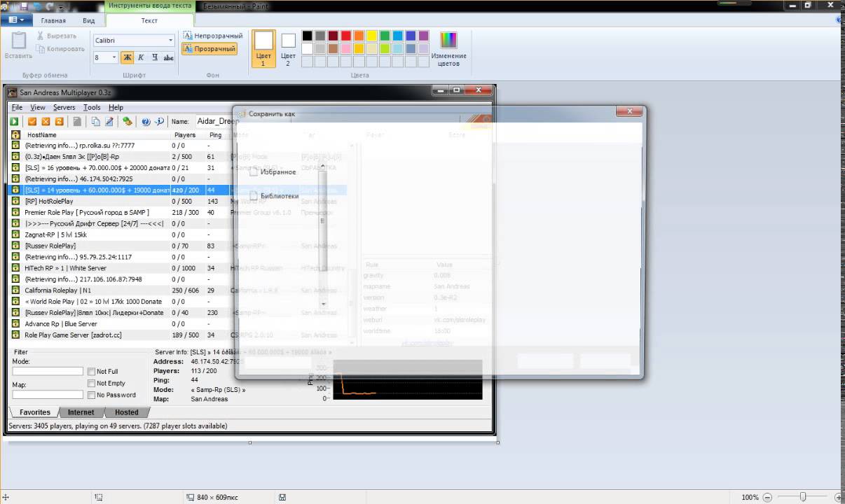Click the green Connect play icon in SA-MP toolbar
Image resolution: width=845 pixels, height=504 pixels.
click(14, 121)
